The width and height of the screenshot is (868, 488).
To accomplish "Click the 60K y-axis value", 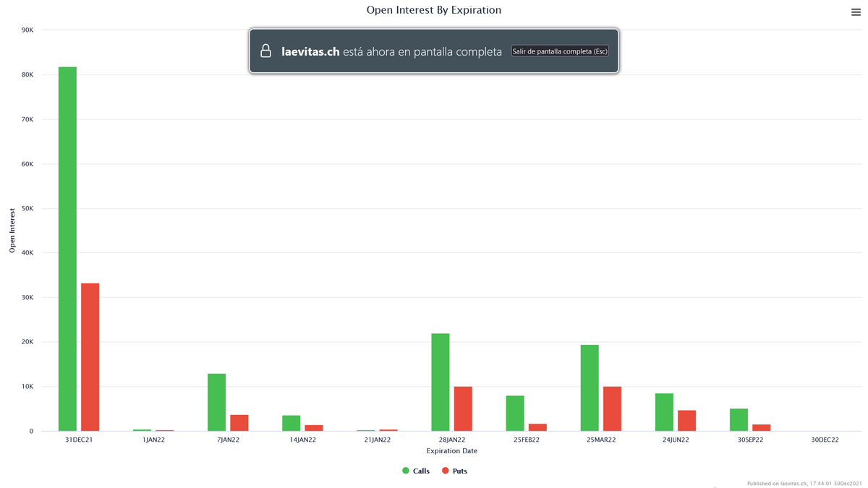I will point(27,164).
